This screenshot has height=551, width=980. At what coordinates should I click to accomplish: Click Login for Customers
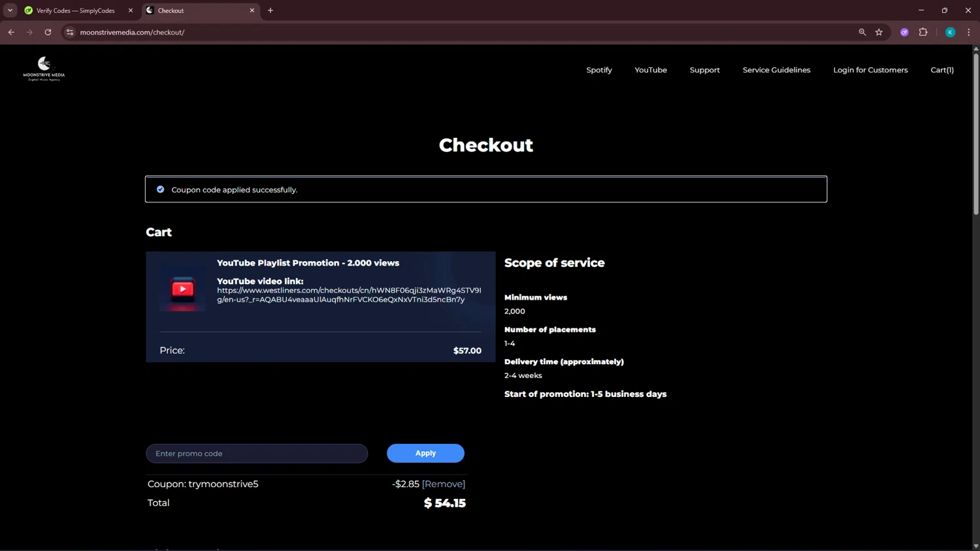[x=870, y=70]
